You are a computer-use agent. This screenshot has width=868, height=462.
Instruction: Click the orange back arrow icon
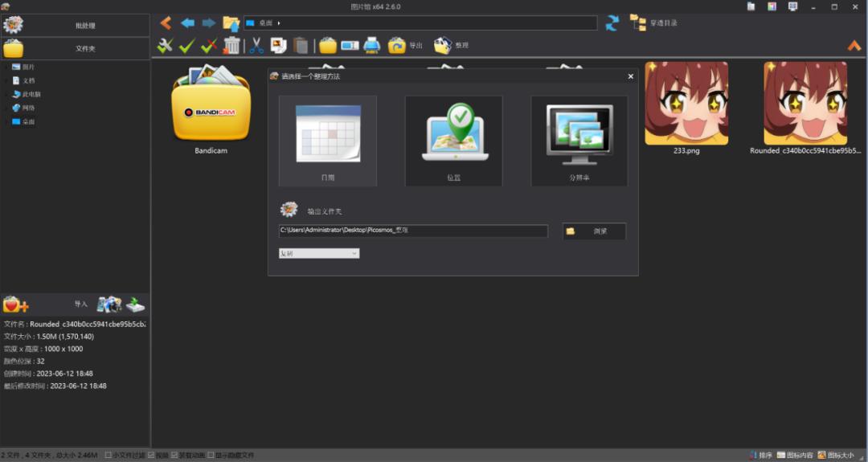[x=166, y=22]
